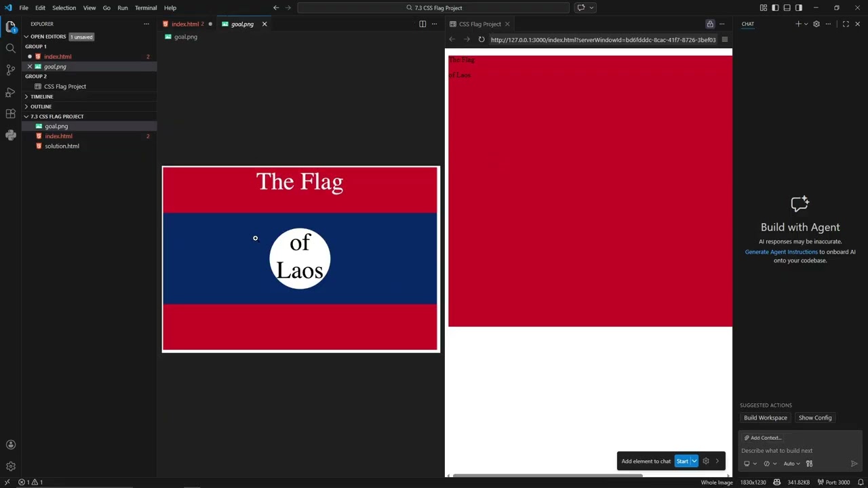868x488 pixels.
Task: Open Explorer panel More Actions ellipsis
Action: 146,24
